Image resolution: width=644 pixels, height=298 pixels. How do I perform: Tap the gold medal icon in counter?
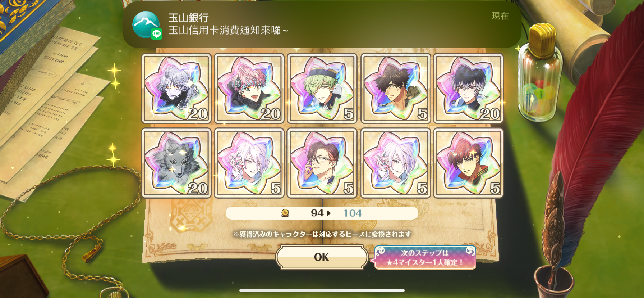pyautogui.click(x=285, y=213)
